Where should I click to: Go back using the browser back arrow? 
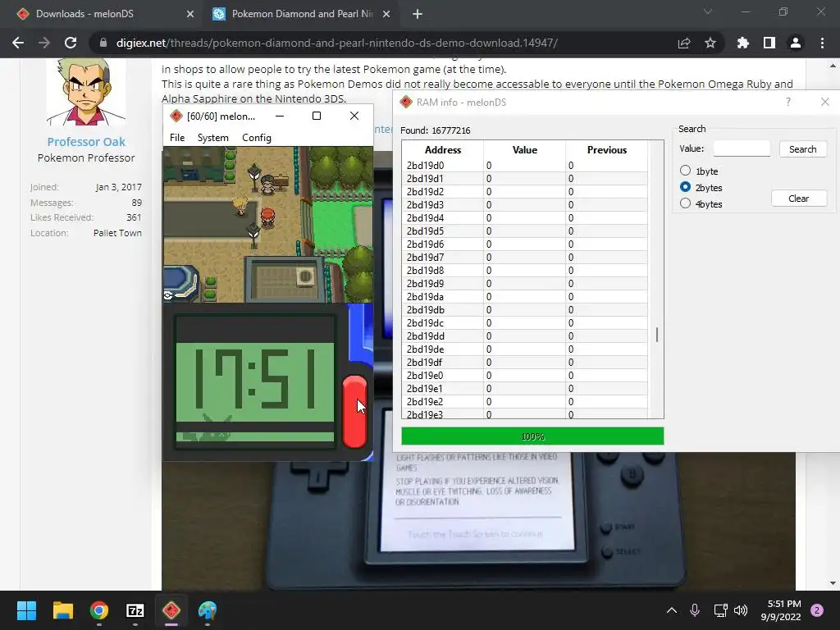pyautogui.click(x=18, y=43)
